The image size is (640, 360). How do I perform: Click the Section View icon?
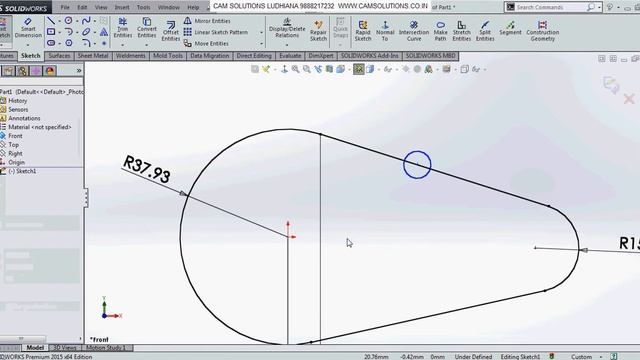click(329, 69)
